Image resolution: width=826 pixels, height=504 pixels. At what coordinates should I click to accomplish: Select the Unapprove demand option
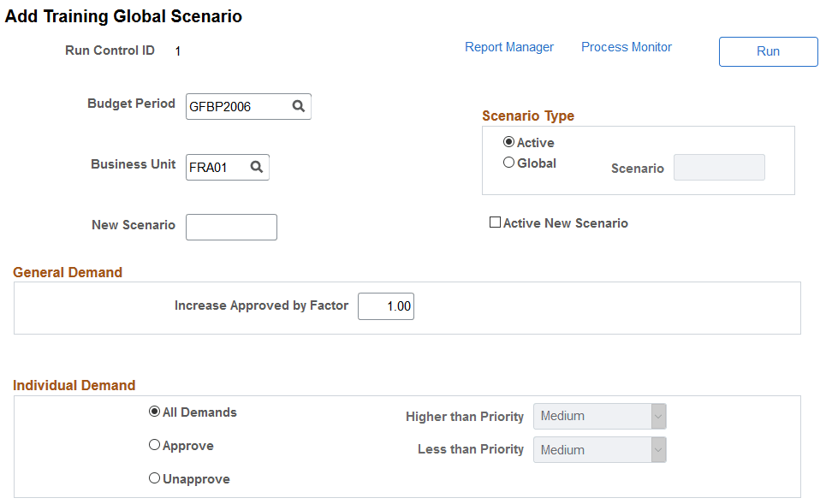click(154, 478)
